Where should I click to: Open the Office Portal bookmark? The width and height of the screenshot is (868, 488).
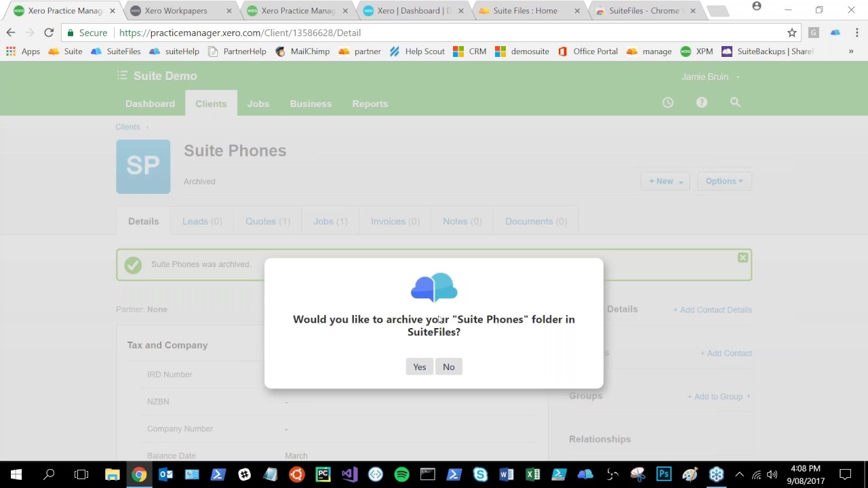(588, 52)
